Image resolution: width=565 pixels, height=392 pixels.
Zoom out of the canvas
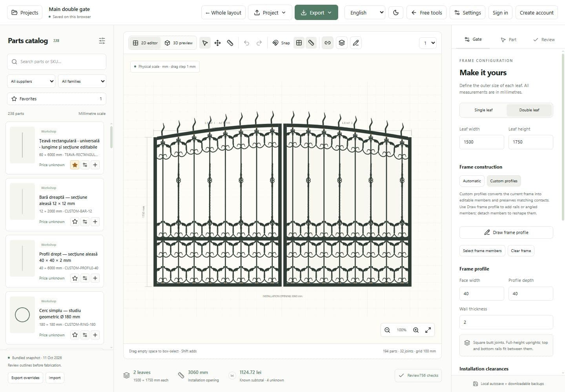387,330
